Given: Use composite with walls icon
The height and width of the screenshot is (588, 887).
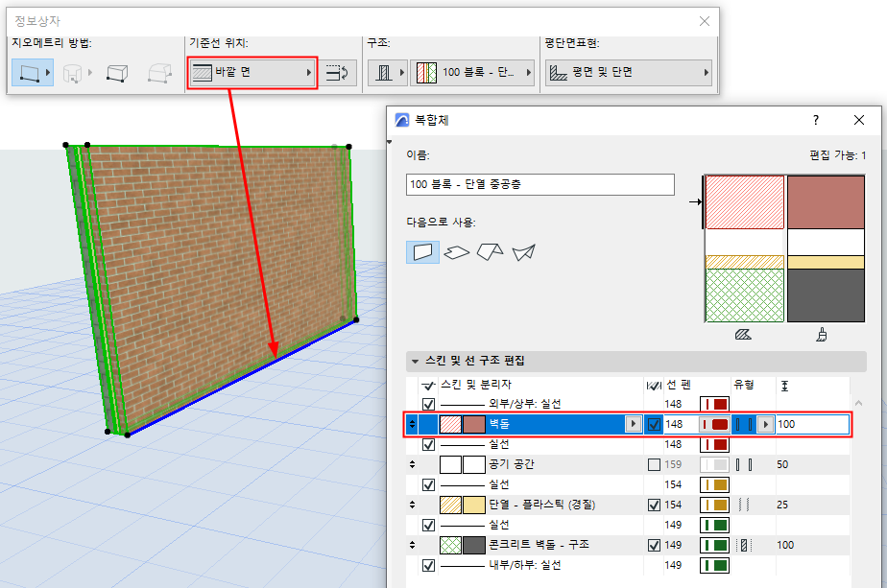Looking at the screenshot, I should [x=422, y=252].
